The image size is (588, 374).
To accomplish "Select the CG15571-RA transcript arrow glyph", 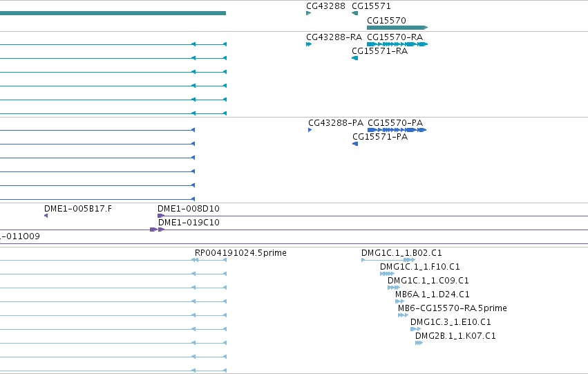I will click(x=354, y=58).
